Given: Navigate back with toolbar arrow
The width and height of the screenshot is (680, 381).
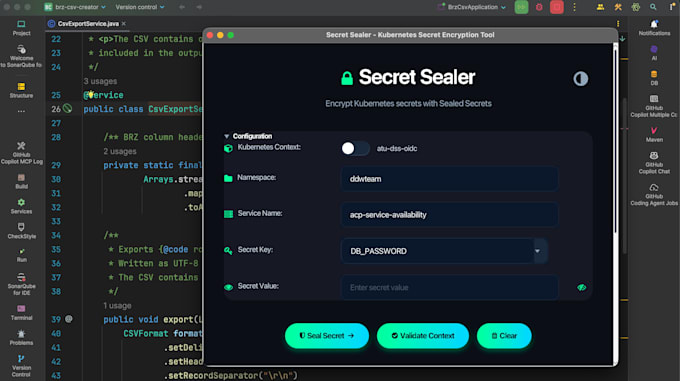Looking at the screenshot, I should click(x=182, y=7).
